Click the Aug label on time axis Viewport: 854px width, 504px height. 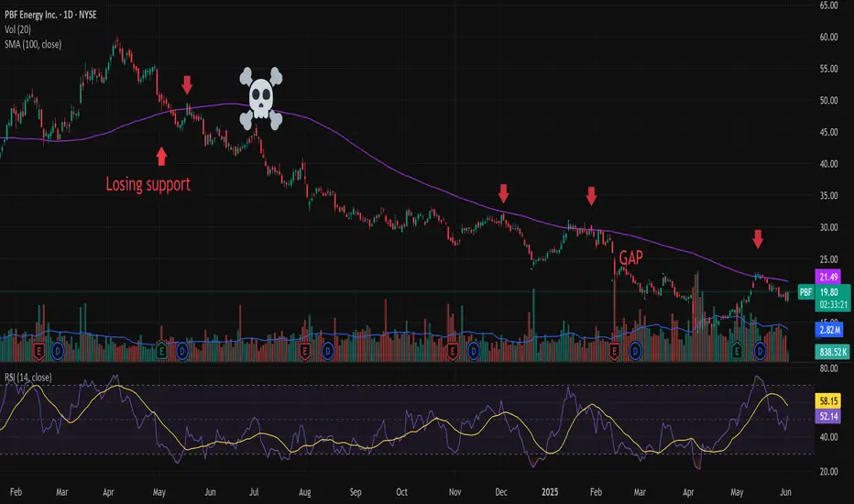pos(304,492)
